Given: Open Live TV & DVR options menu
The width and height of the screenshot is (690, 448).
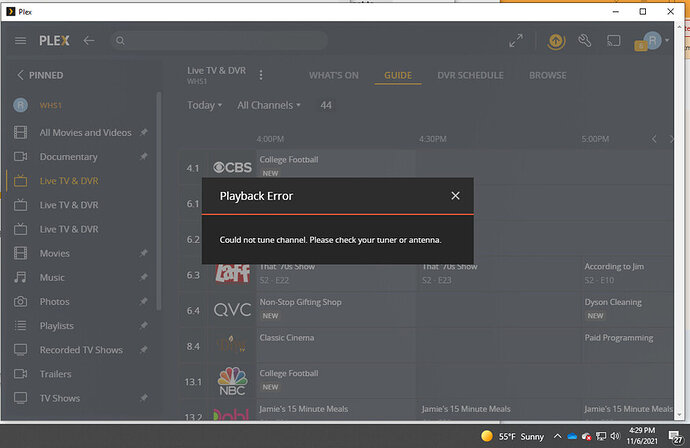Looking at the screenshot, I should 261,75.
